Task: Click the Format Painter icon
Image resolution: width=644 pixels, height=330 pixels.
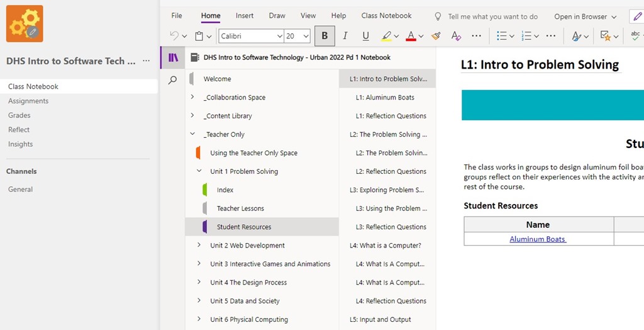Action: (436, 36)
